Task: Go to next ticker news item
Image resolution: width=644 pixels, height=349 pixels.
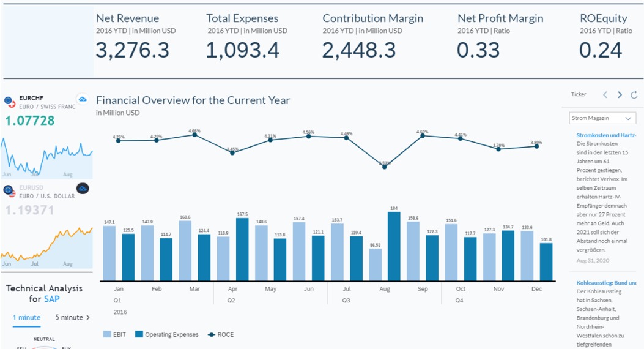Action: [620, 95]
